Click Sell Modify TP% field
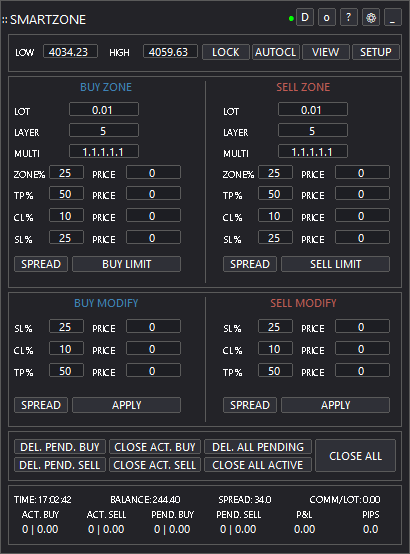This screenshot has width=410, height=554. coord(275,371)
